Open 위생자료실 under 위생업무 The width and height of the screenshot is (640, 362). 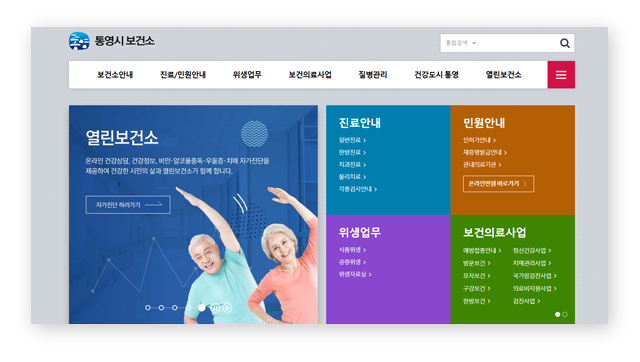pos(355,274)
